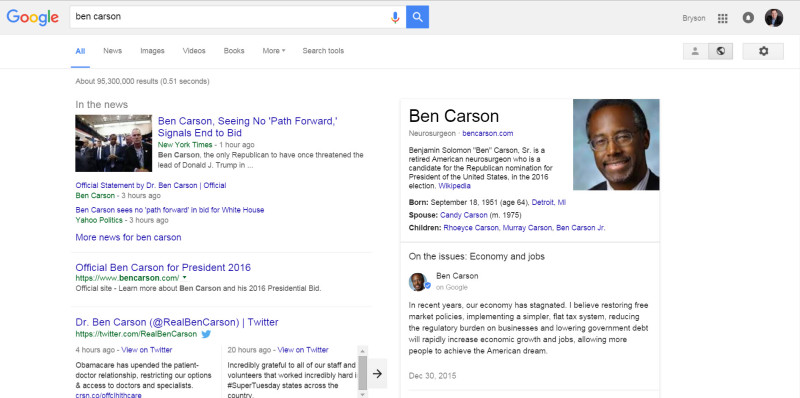Click the blue search magnifier button
Viewport: 800px width, 398px height.
click(417, 17)
